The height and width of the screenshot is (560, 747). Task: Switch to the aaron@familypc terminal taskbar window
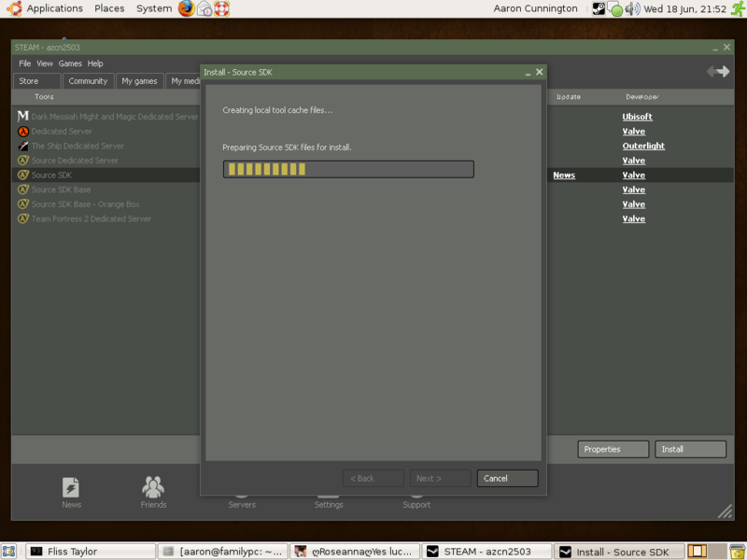coord(222,552)
